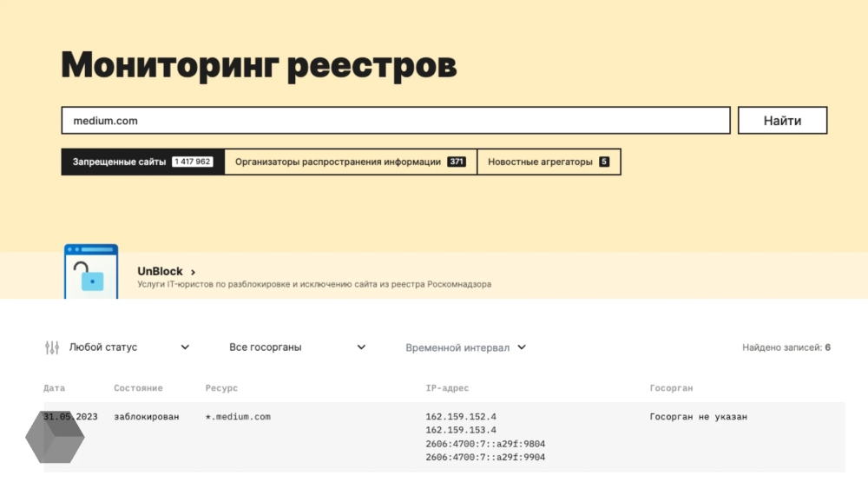
Task: Click the search field containing medium.com
Action: pos(395,121)
